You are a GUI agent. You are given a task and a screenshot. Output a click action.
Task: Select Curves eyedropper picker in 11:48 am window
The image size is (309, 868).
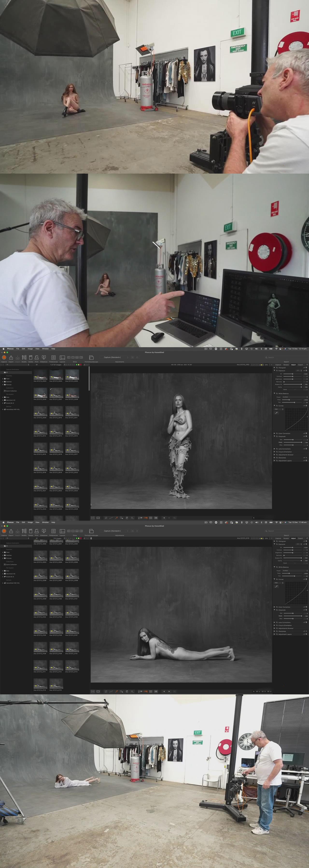pyautogui.click(x=277, y=586)
